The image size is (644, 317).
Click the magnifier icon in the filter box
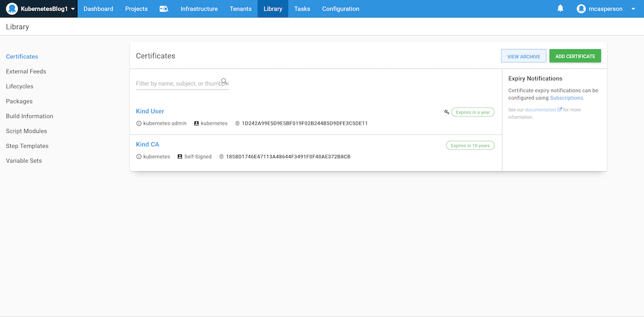[224, 82]
